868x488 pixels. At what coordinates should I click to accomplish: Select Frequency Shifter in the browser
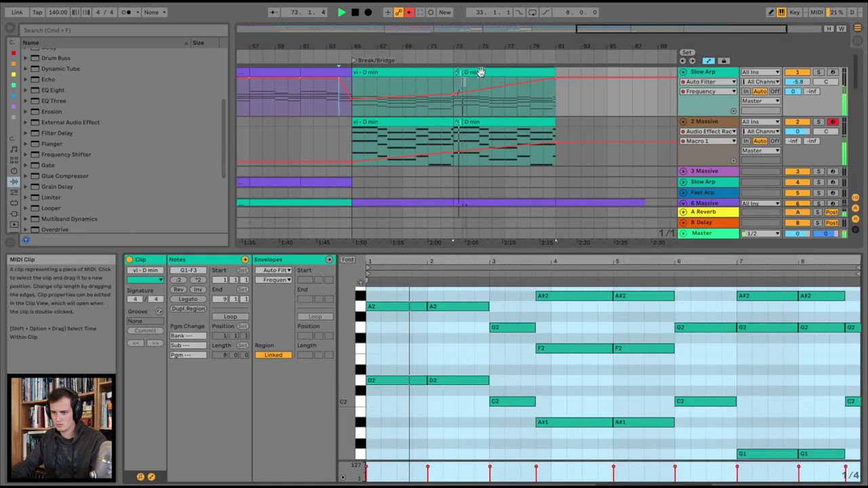(66, 155)
